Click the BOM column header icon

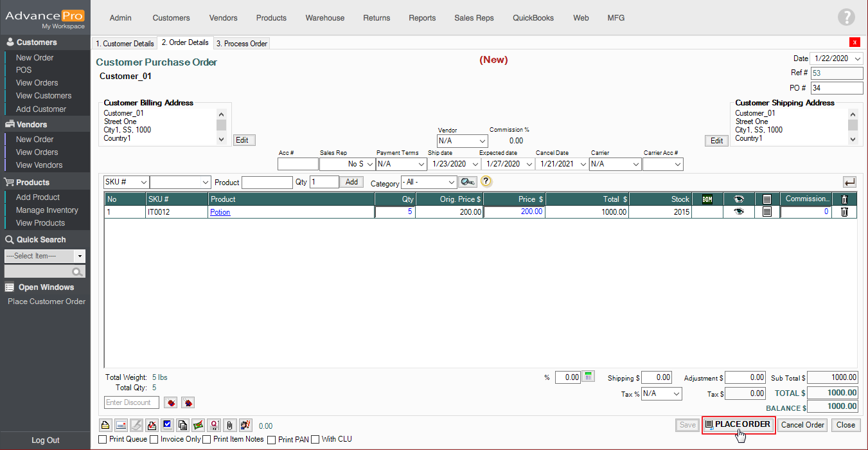pos(707,199)
